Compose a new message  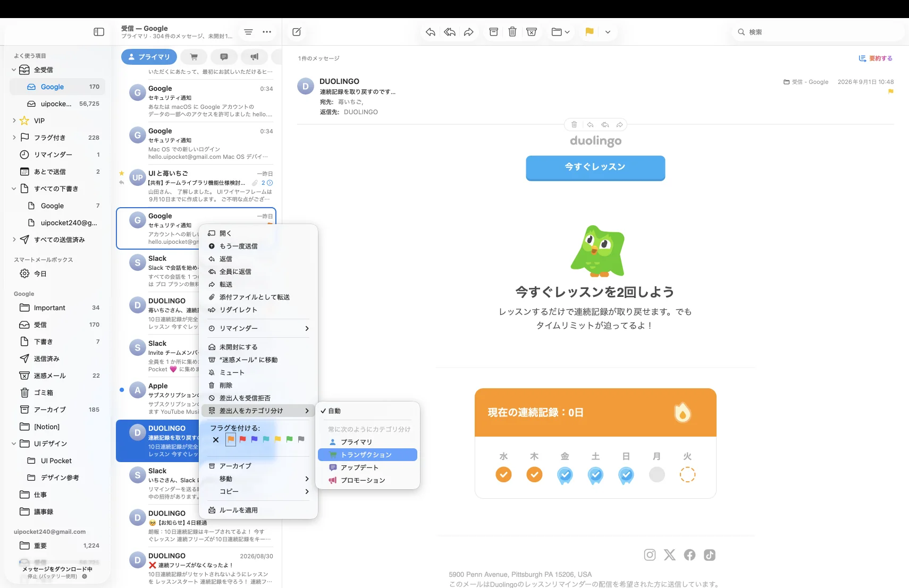pos(297,32)
